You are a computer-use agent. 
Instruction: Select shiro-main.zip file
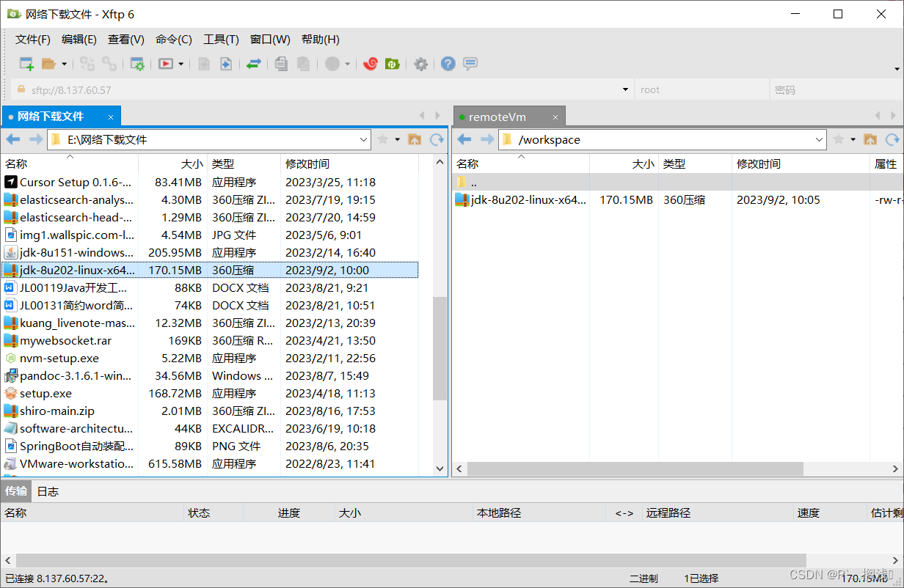[210, 411]
